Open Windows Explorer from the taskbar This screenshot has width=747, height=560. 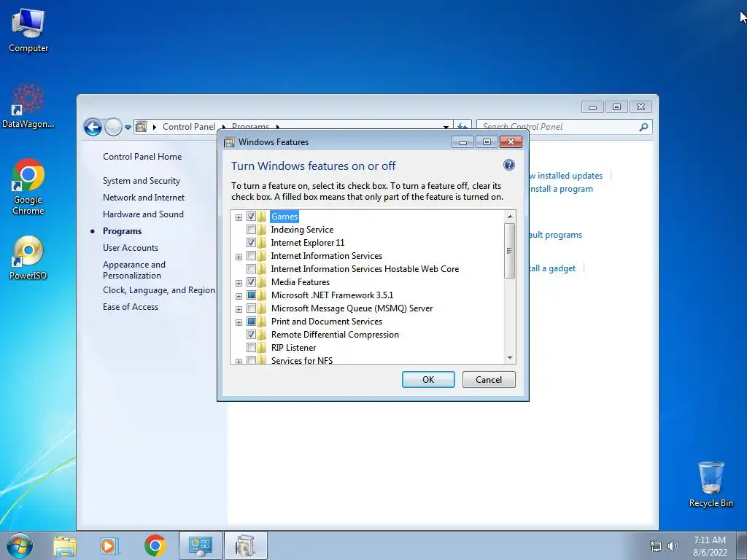pyautogui.click(x=65, y=546)
